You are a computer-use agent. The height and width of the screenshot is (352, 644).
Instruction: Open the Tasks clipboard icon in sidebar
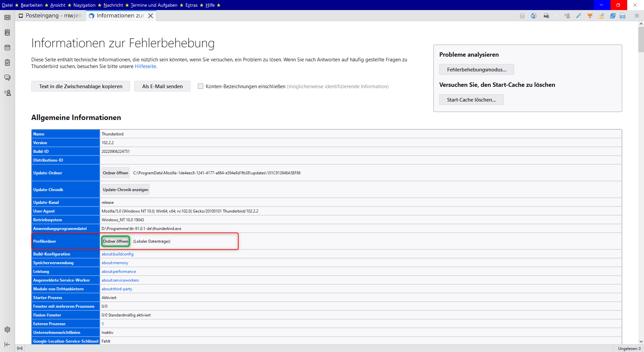coord(7,63)
